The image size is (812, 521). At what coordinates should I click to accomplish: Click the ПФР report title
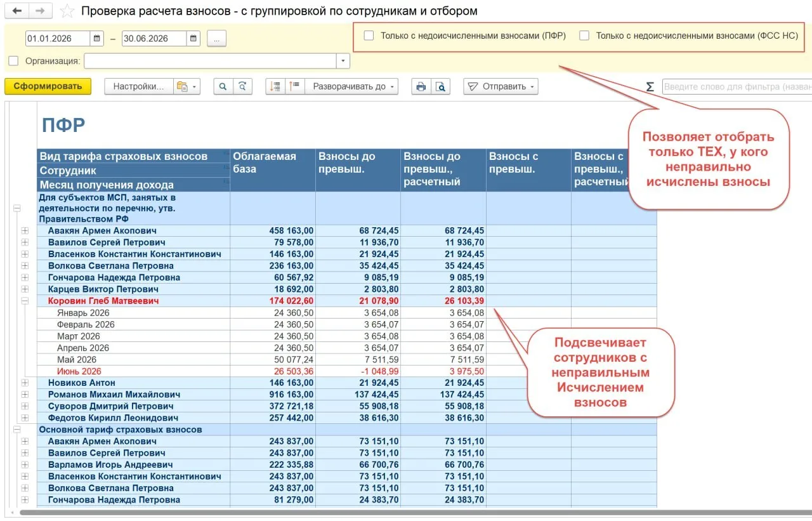coord(63,125)
